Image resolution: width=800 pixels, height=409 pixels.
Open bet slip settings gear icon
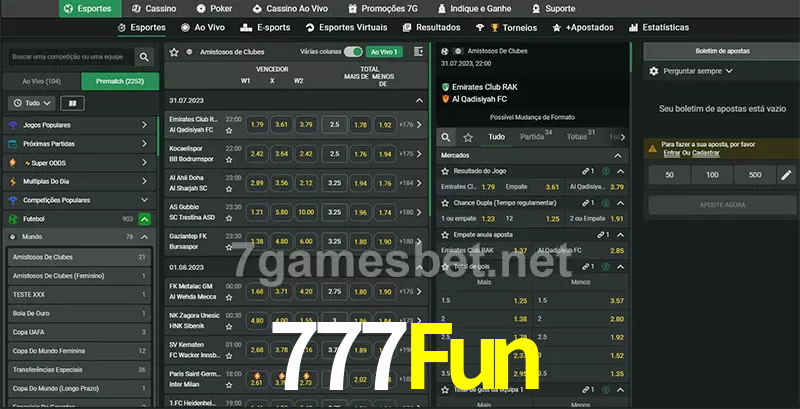pos(654,71)
